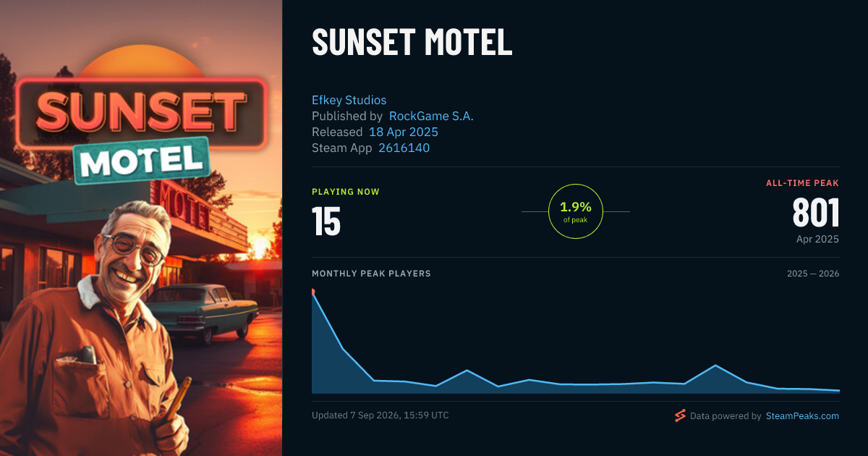
Task: Click the All-Time Peak value 801
Action: [x=816, y=213]
